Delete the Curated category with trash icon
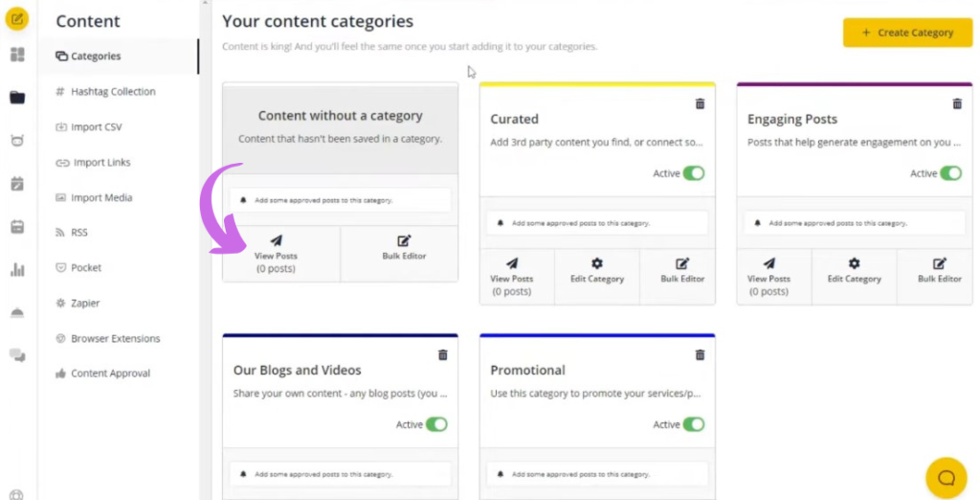 click(x=700, y=103)
